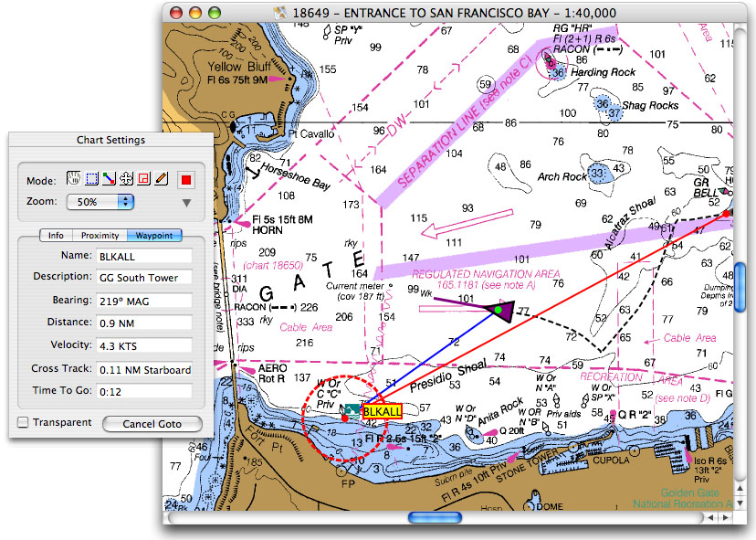
Task: Open the red color swatch
Action: pyautogui.click(x=186, y=179)
